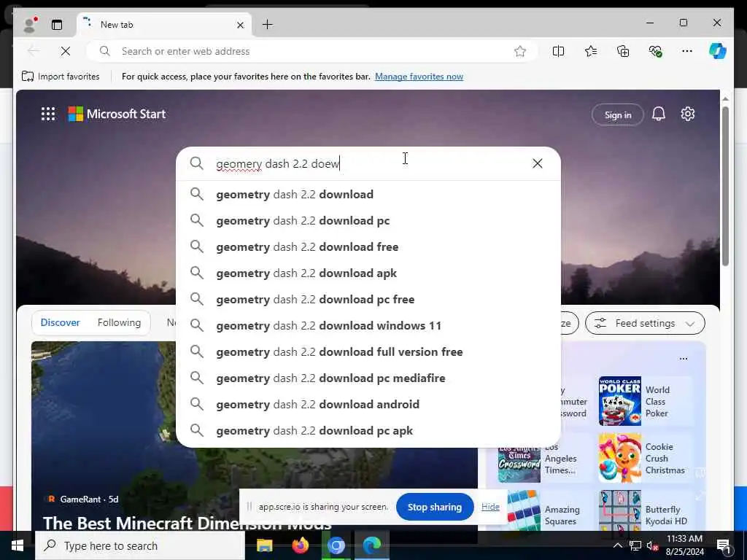This screenshot has width=747, height=560.
Task: Open Microsoft apps grid launcher
Action: point(48,114)
